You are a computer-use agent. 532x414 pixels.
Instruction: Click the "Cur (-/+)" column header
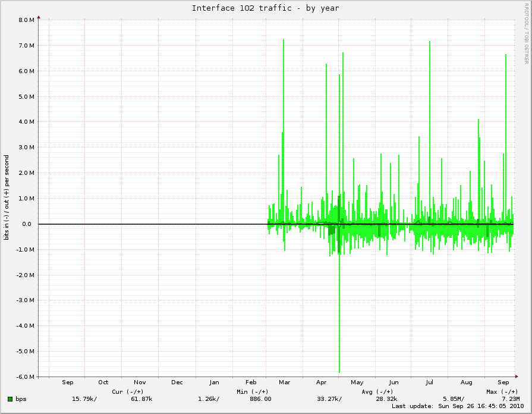(x=128, y=391)
